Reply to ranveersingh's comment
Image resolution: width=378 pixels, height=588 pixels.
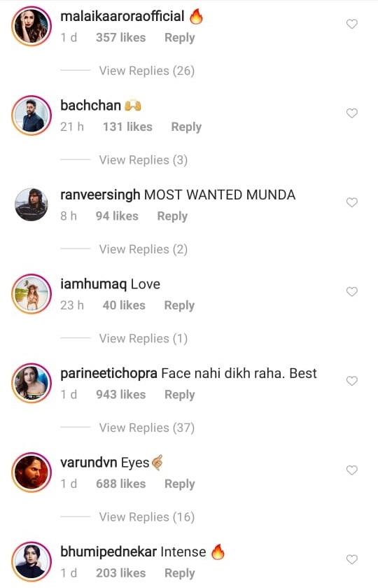pyautogui.click(x=172, y=216)
